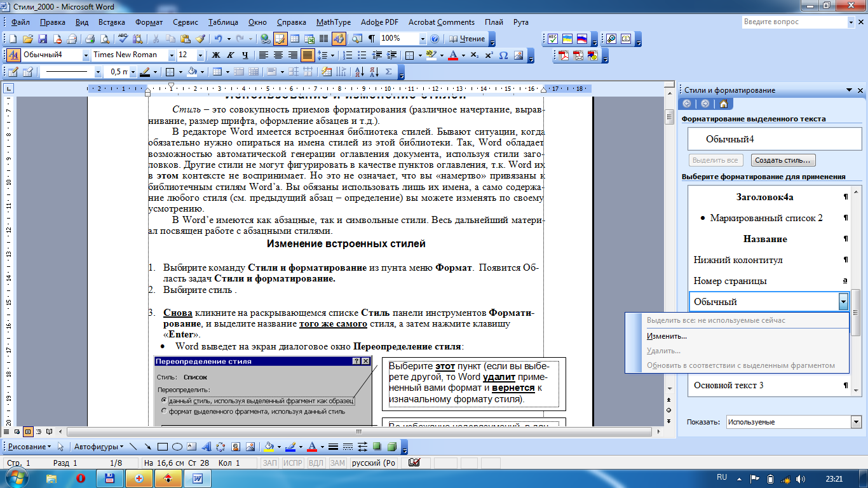Center the paragraph text
868x488 pixels.
pos(278,55)
